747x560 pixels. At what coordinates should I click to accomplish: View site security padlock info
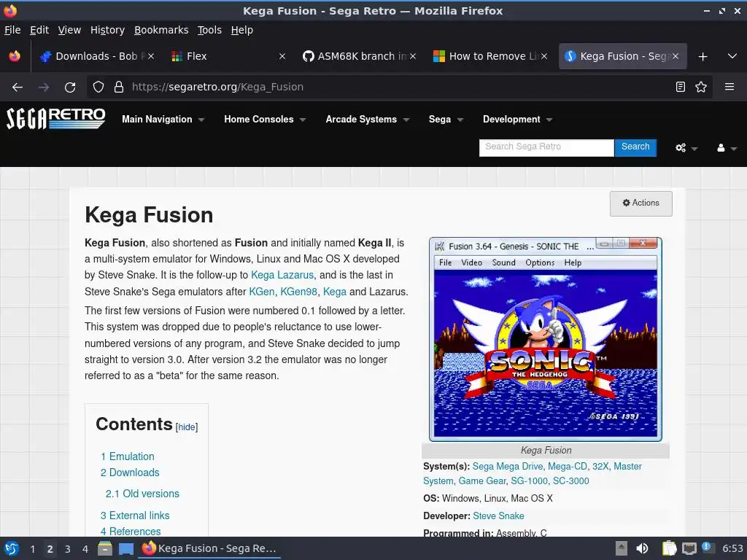pyautogui.click(x=119, y=87)
